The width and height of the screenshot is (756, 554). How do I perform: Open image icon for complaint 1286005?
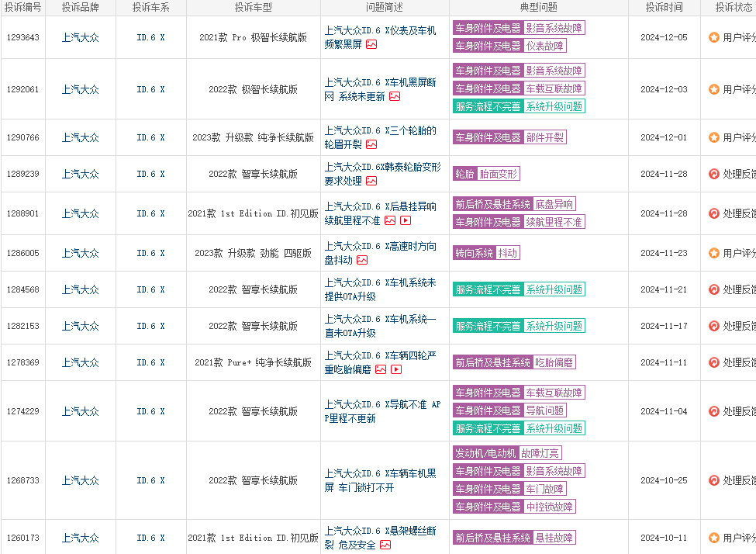[x=362, y=260]
